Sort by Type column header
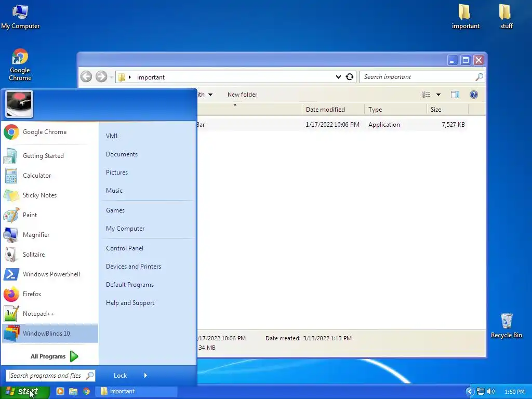 [395, 110]
